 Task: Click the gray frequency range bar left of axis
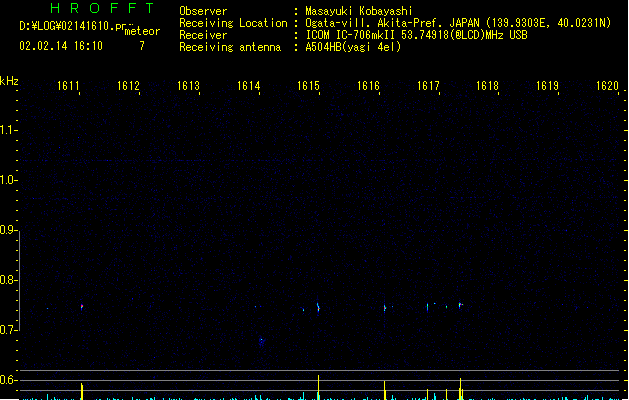tap(20, 281)
